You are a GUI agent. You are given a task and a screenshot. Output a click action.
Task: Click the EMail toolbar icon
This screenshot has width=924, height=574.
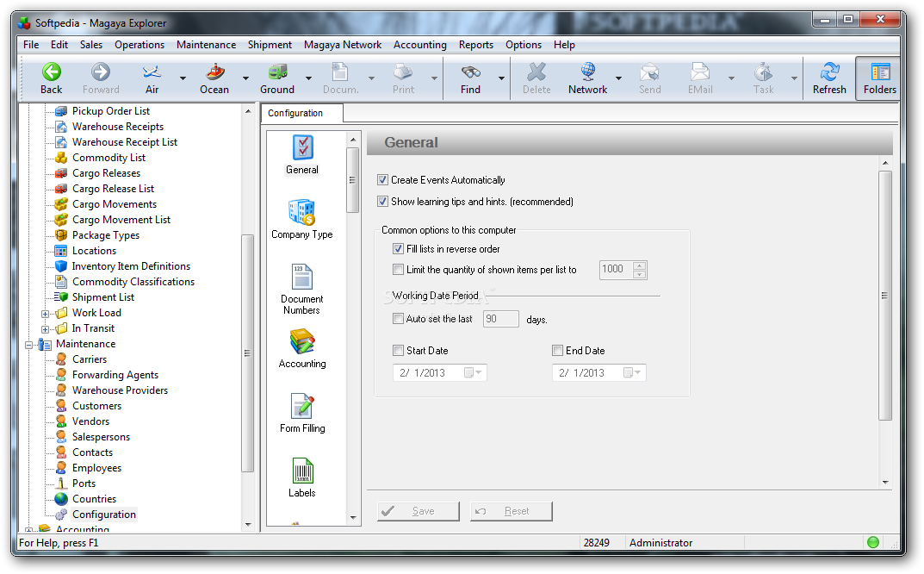700,72
